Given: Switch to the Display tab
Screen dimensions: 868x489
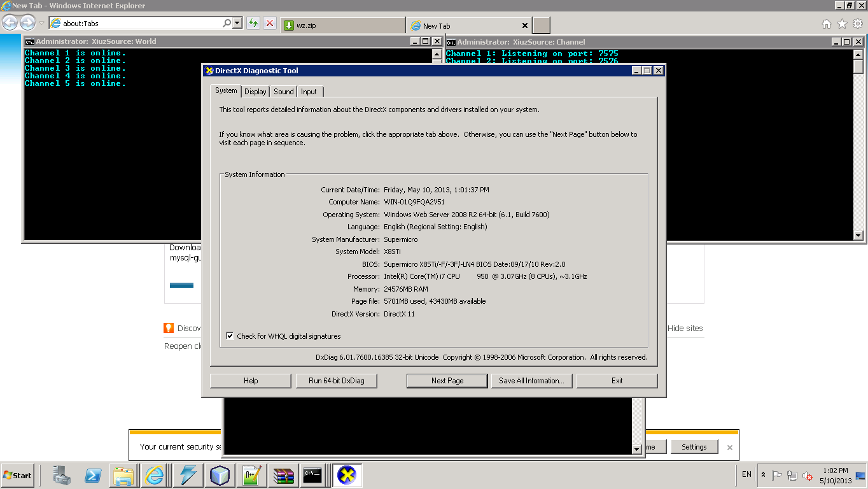Looking at the screenshot, I should tap(255, 92).
